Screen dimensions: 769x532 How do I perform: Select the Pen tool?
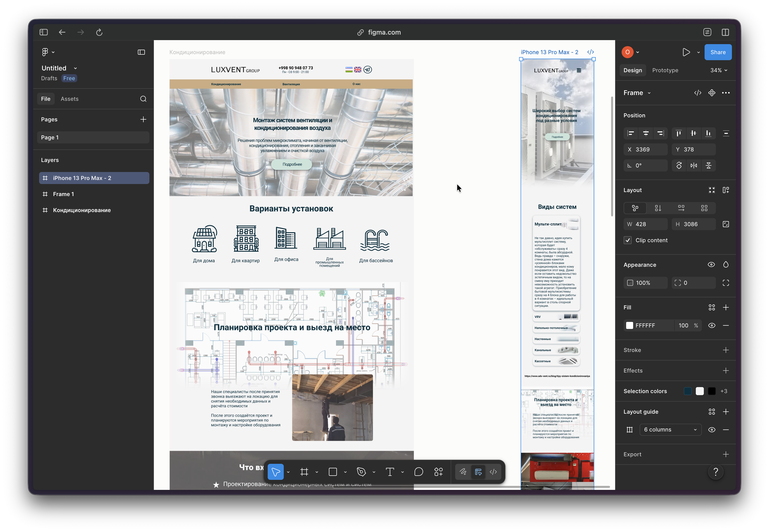point(361,472)
